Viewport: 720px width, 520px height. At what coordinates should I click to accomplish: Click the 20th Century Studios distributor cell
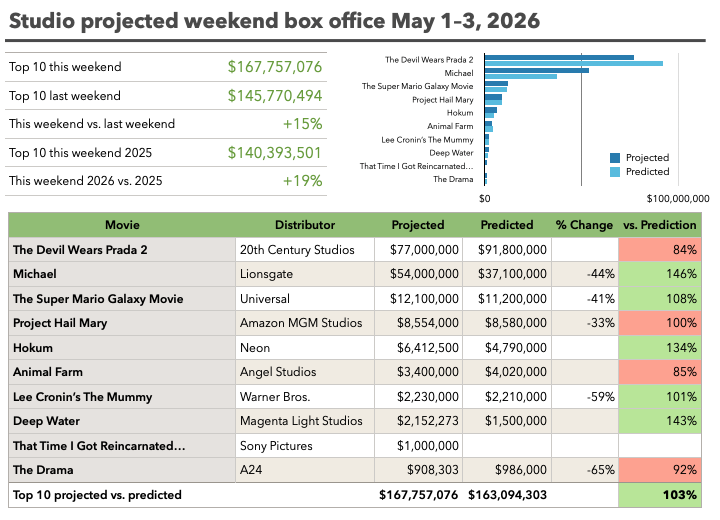tap(305, 250)
